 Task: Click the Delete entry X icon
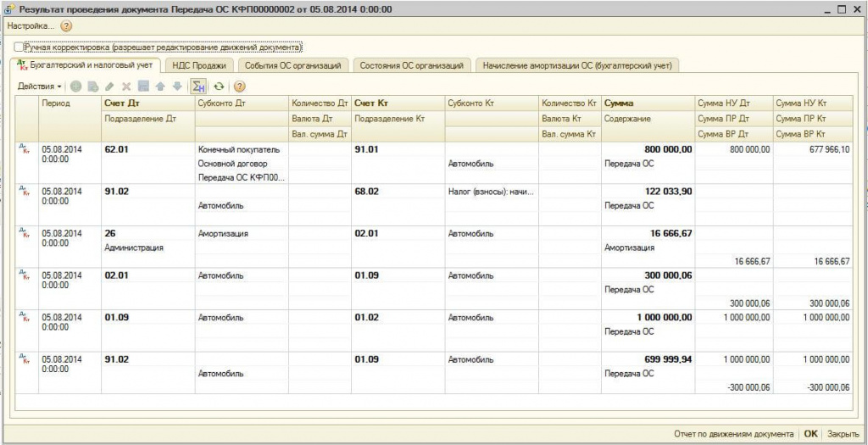click(126, 86)
